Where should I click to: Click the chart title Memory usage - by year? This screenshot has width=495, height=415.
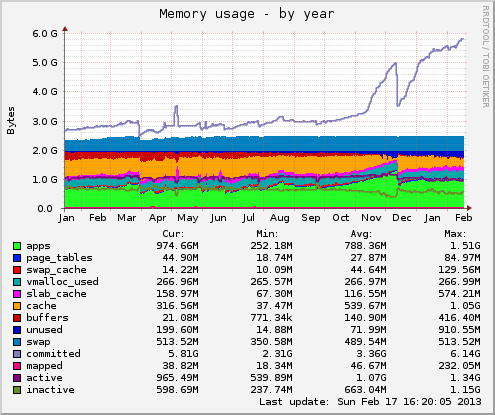(x=247, y=14)
